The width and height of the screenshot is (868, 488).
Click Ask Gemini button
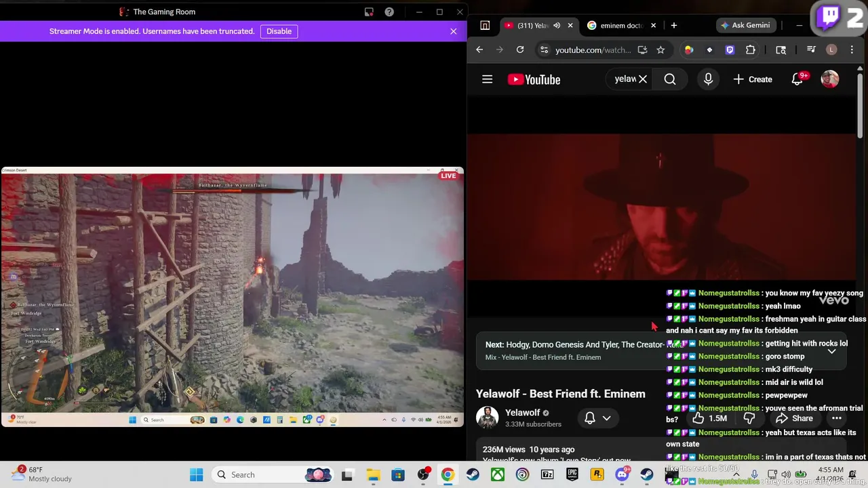pyautogui.click(x=745, y=25)
